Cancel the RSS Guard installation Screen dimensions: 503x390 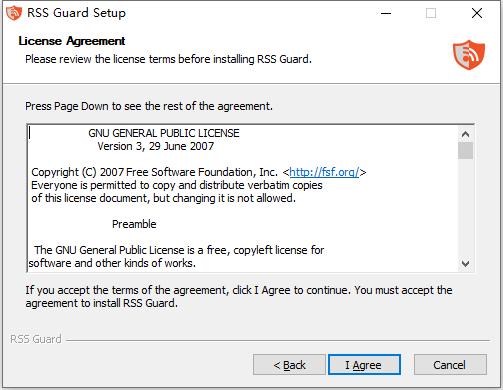coord(450,365)
